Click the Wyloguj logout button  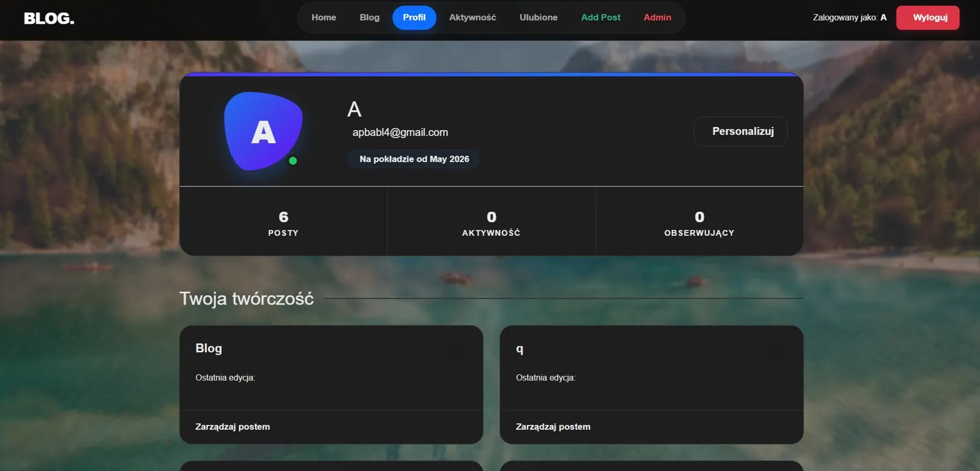[927, 18]
